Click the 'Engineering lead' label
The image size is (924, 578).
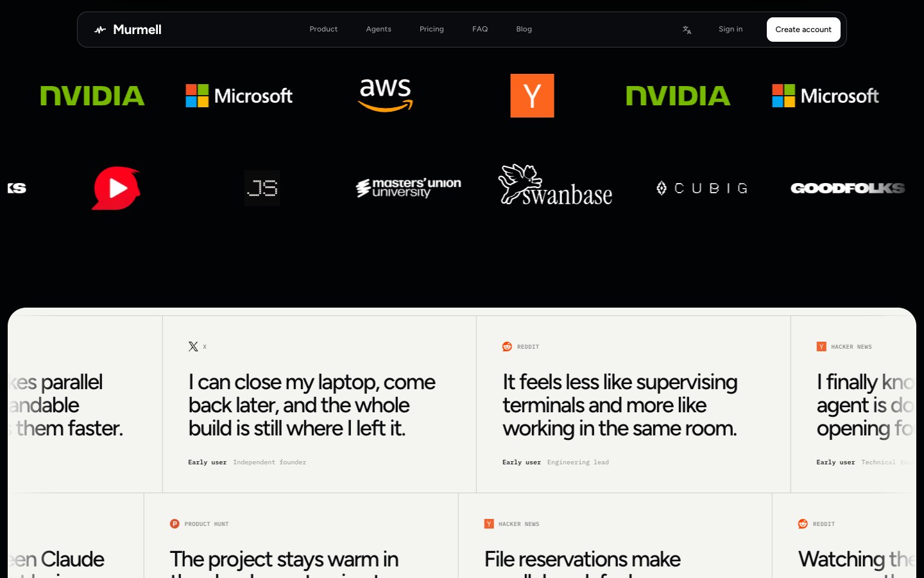point(578,462)
